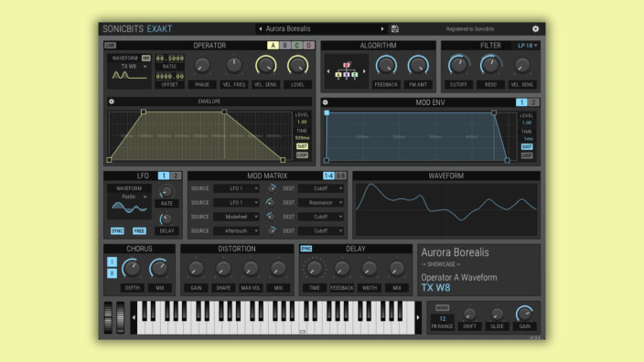Open the LFO waveform Perlin dropdown

[134, 197]
